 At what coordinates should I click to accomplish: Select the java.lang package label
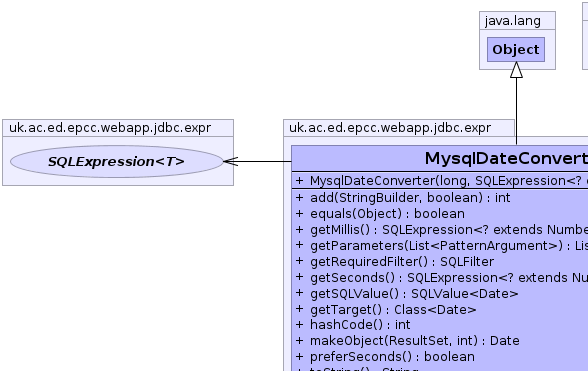coord(513,21)
